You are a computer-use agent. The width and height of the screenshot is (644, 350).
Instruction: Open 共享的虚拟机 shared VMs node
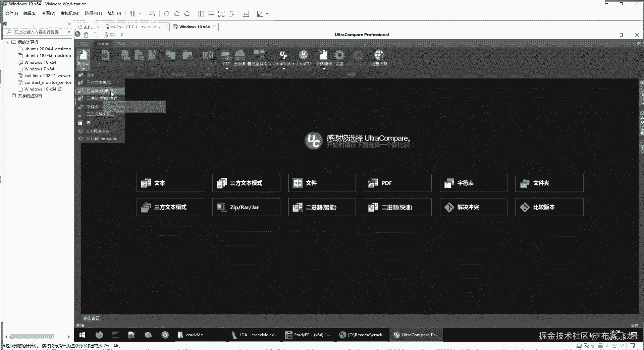30,96
